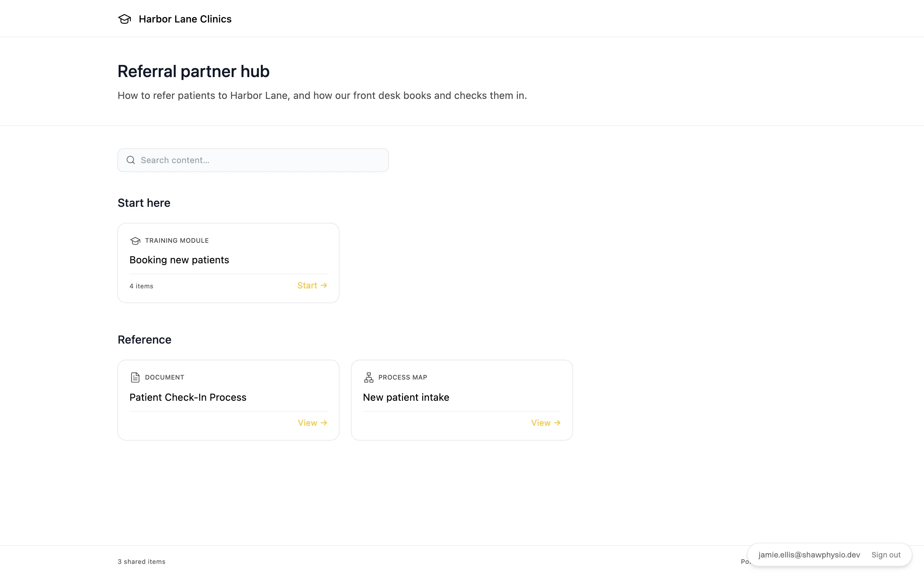Click the Process Map diagram icon

tap(368, 377)
